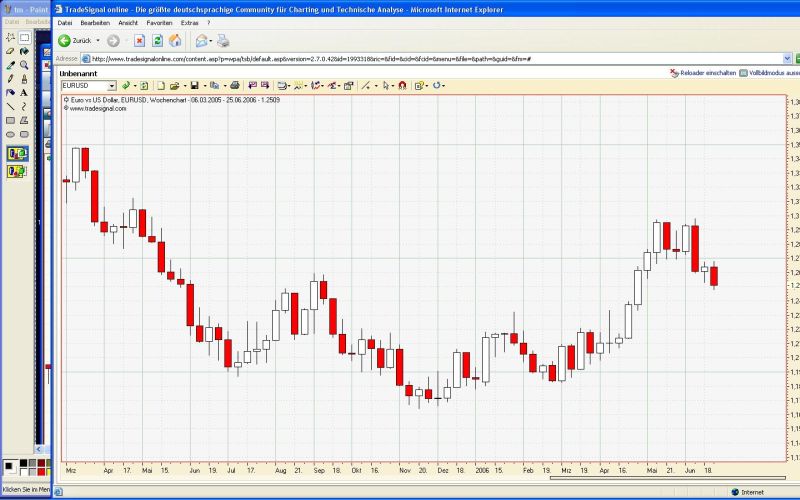Click the IE Refresh page icon
Image resolution: width=800 pixels, height=500 pixels.
158,41
